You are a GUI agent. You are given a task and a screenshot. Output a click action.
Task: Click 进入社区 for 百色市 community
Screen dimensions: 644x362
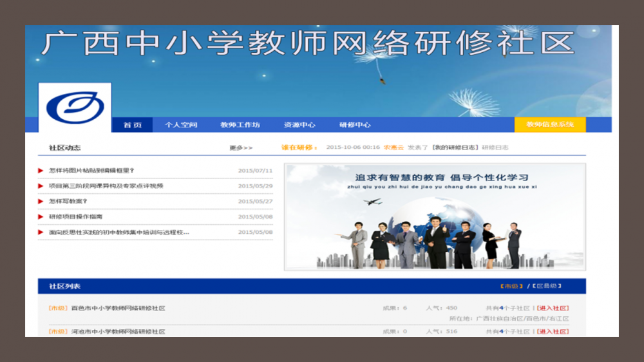click(x=553, y=309)
